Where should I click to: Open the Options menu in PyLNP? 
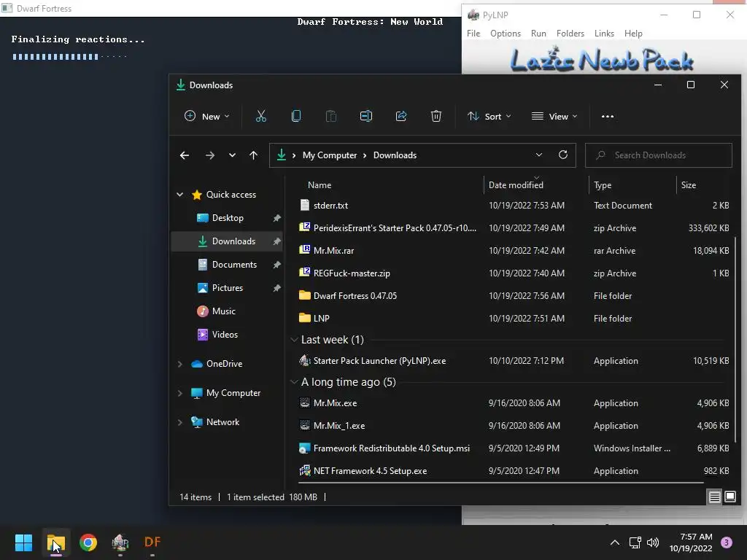pyautogui.click(x=506, y=34)
